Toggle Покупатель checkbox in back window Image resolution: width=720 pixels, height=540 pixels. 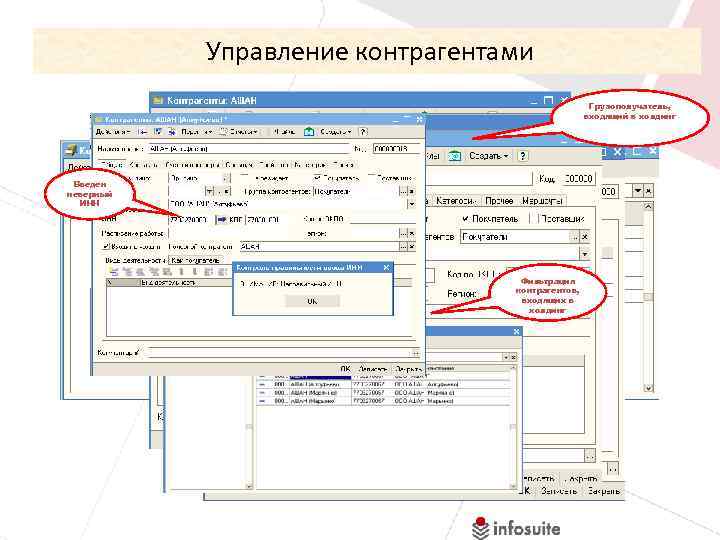click(x=466, y=219)
